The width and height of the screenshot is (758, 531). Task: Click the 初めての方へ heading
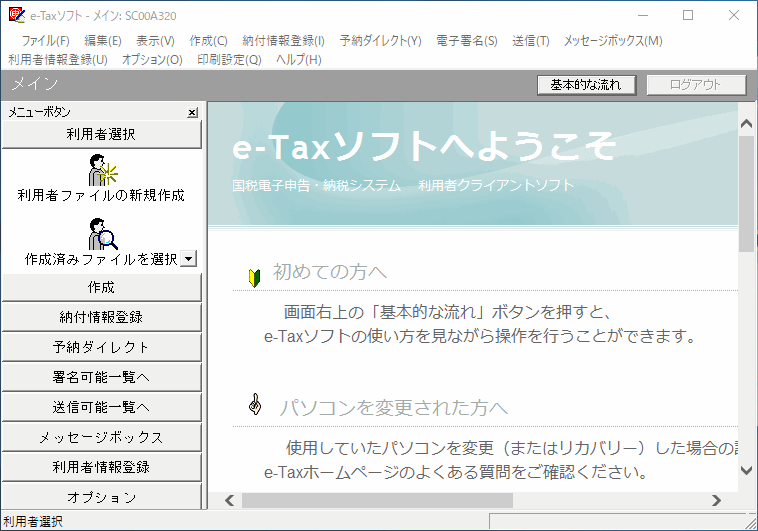(330, 272)
